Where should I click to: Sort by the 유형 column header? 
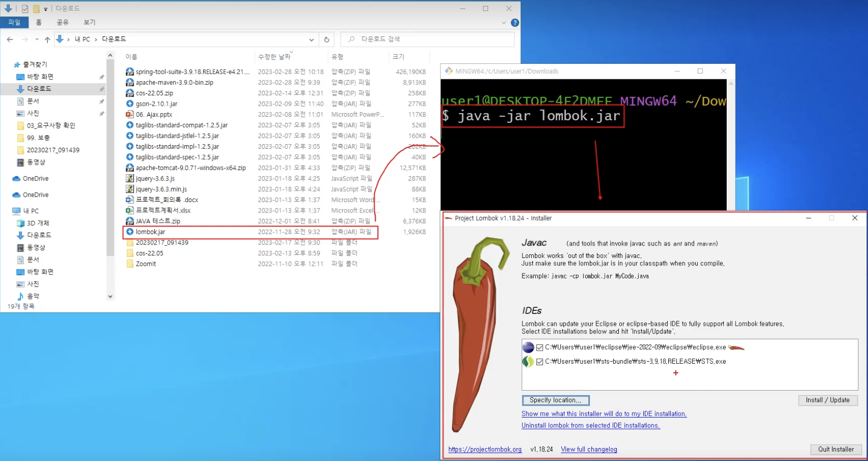[x=337, y=57]
